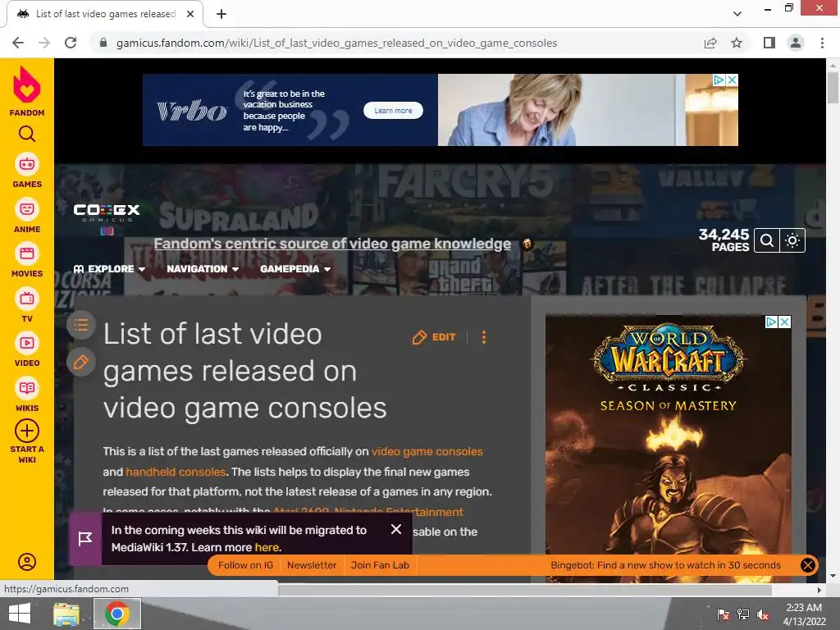This screenshot has width=840, height=630.
Task: Expand the EXPLORE menu
Action: 109,269
